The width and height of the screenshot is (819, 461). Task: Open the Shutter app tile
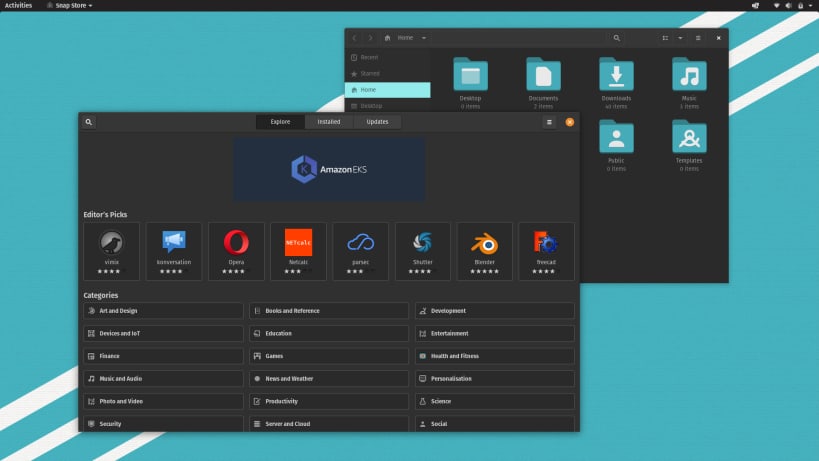[423, 252]
